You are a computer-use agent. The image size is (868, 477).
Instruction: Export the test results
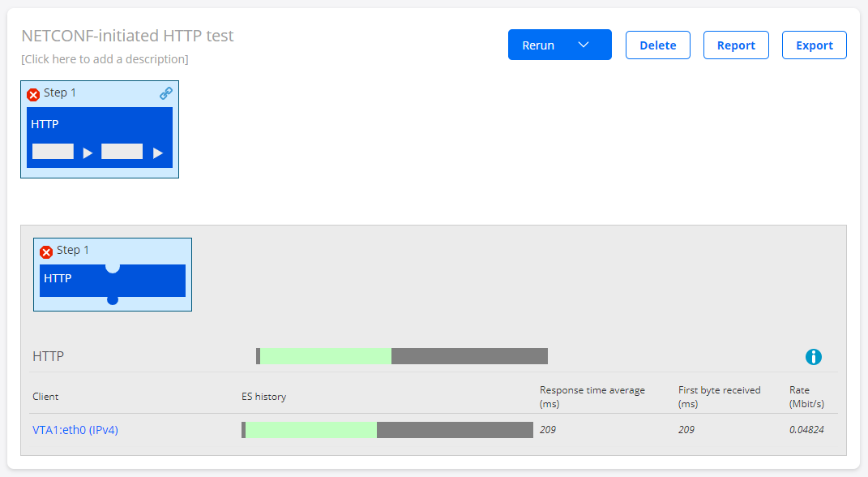point(814,45)
